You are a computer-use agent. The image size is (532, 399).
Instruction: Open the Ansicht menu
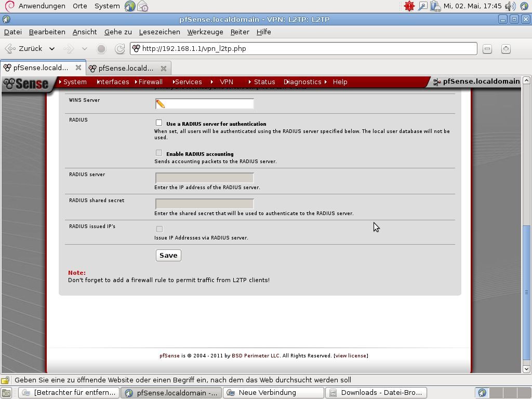(x=85, y=32)
